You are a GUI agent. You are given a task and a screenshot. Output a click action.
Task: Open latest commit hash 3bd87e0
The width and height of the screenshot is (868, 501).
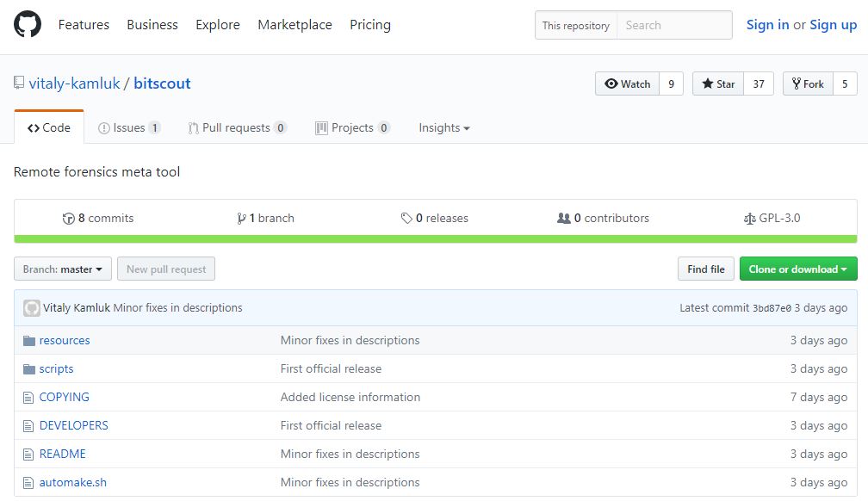coord(772,308)
